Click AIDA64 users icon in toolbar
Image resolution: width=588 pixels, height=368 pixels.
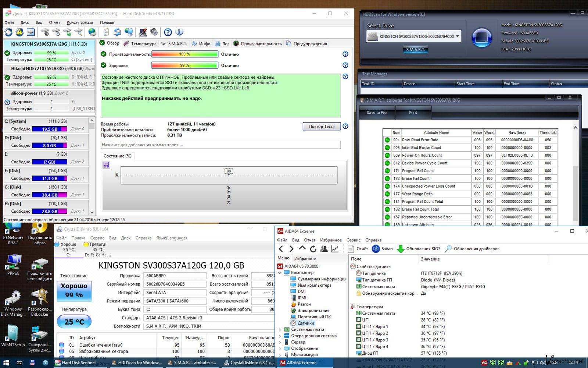324,249
